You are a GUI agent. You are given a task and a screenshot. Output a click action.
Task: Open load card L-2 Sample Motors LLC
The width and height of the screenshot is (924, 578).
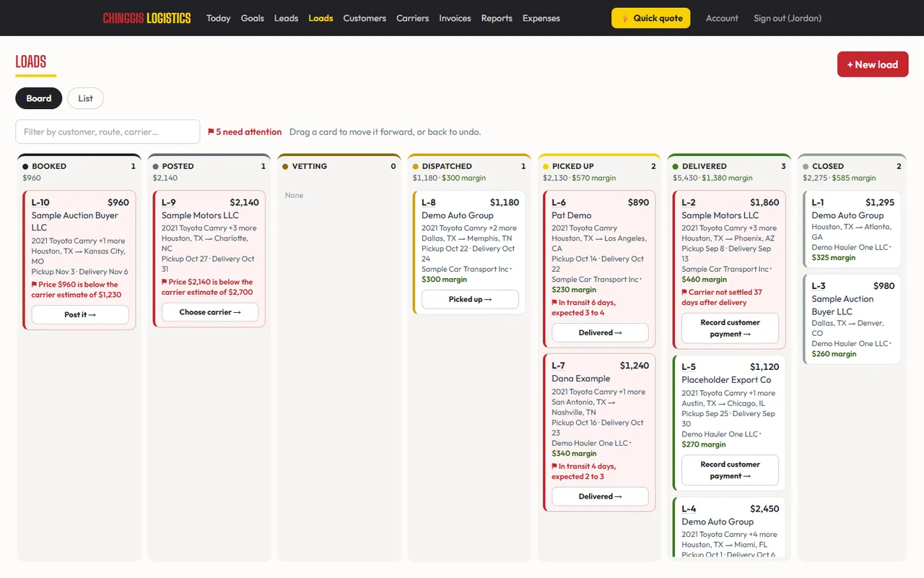(x=730, y=269)
